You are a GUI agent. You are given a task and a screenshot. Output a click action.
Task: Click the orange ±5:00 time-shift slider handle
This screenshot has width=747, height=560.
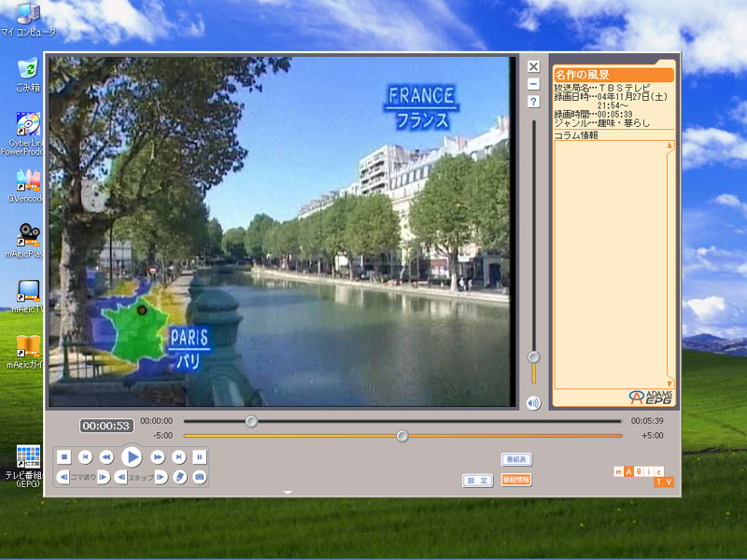tap(402, 436)
